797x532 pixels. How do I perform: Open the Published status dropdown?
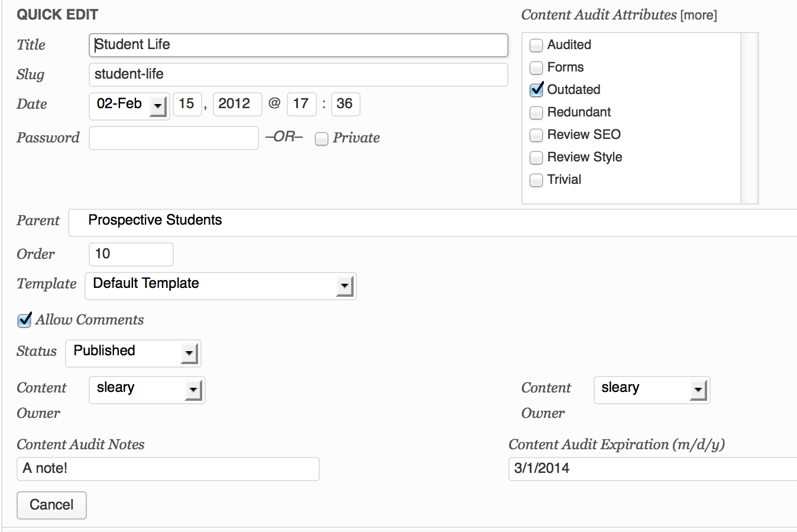(x=133, y=353)
